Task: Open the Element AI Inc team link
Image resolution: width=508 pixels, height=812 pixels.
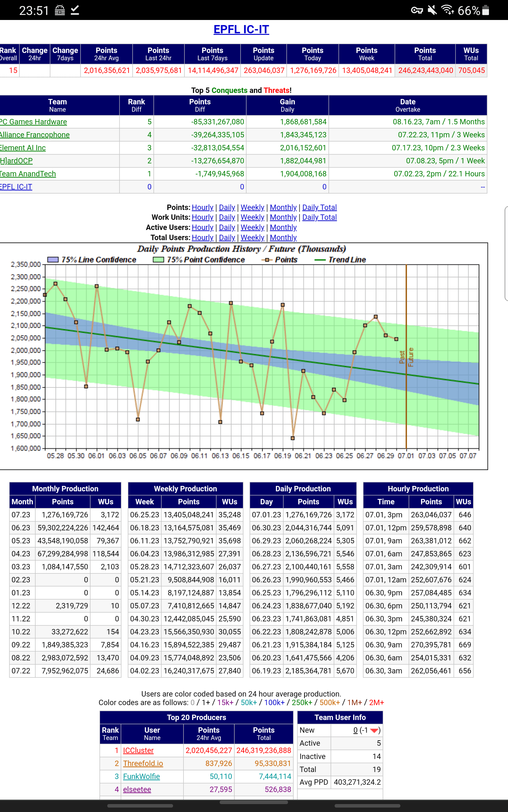Action: [x=23, y=148]
